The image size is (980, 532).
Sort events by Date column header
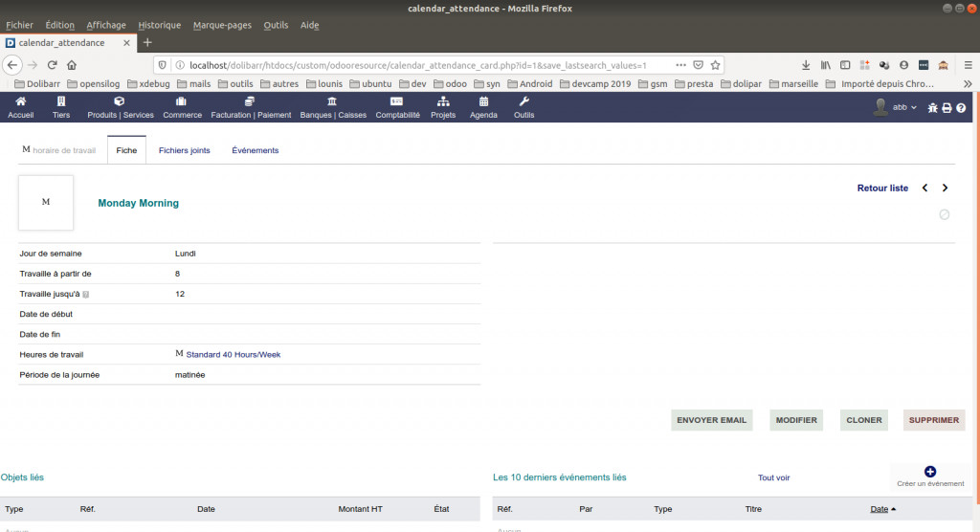879,509
